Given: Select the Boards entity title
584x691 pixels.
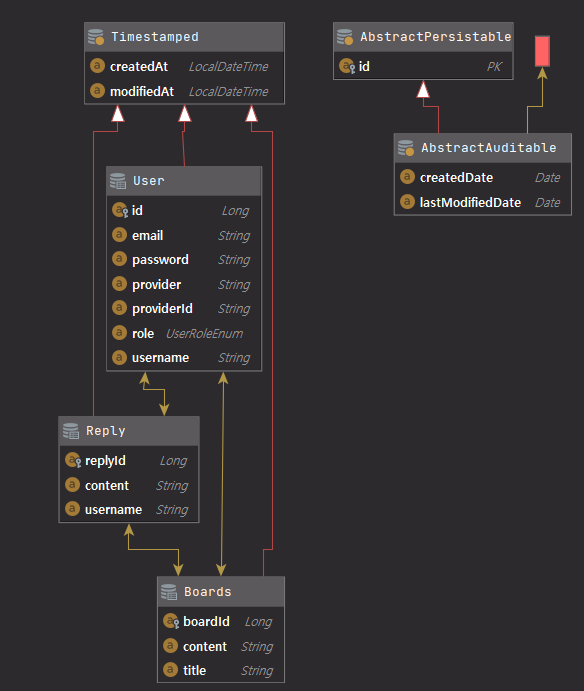Looking at the screenshot, I should coord(208,592).
